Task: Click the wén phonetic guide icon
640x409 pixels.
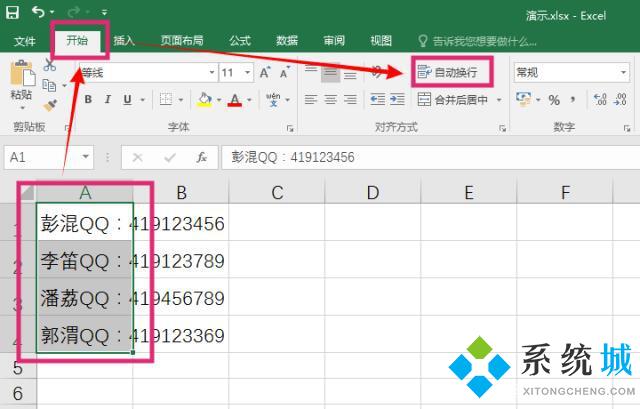Action: [x=273, y=99]
